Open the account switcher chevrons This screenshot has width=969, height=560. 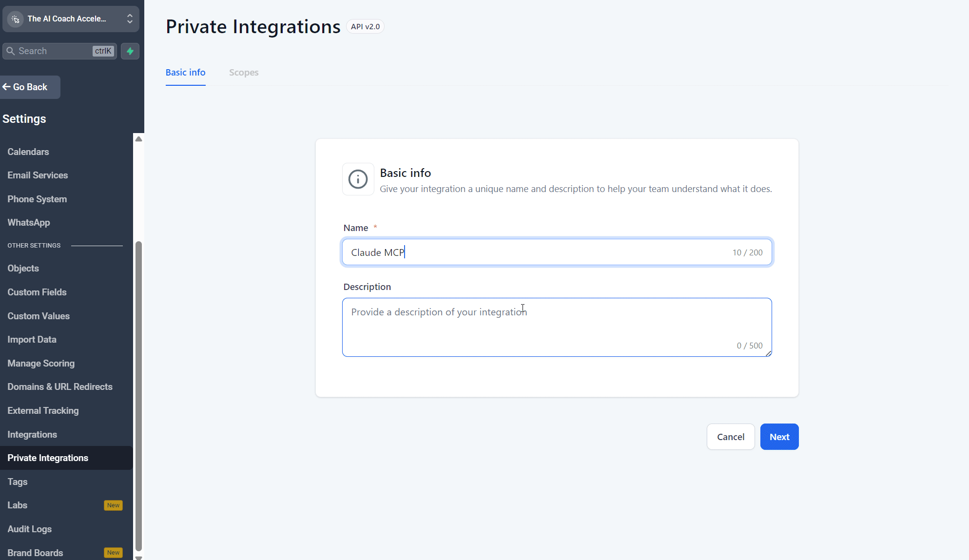pyautogui.click(x=130, y=19)
